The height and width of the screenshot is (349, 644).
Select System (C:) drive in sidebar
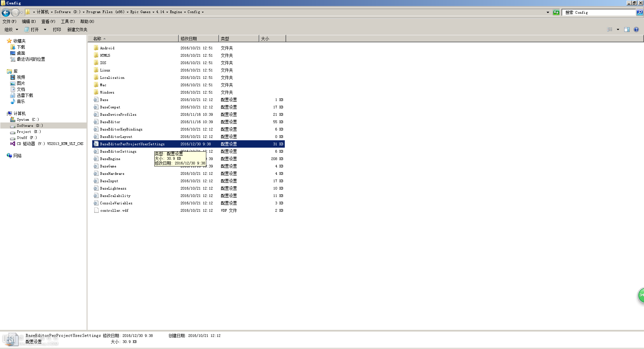[x=28, y=119]
